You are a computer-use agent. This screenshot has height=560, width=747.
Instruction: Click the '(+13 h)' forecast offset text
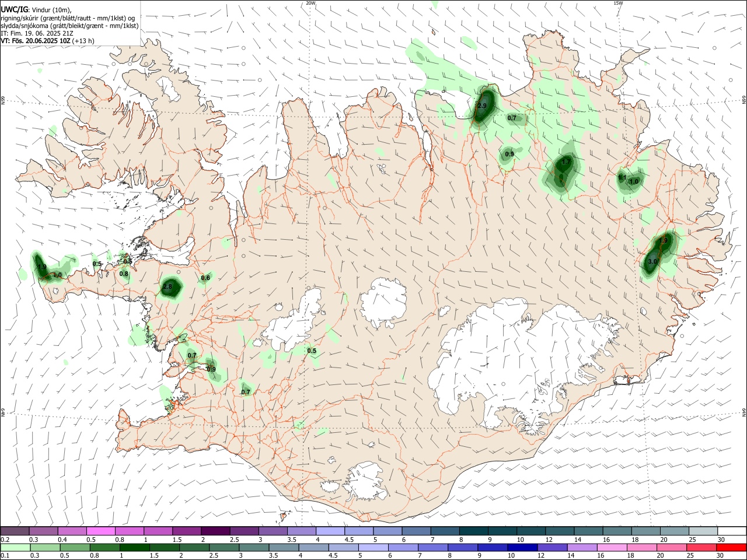point(84,41)
